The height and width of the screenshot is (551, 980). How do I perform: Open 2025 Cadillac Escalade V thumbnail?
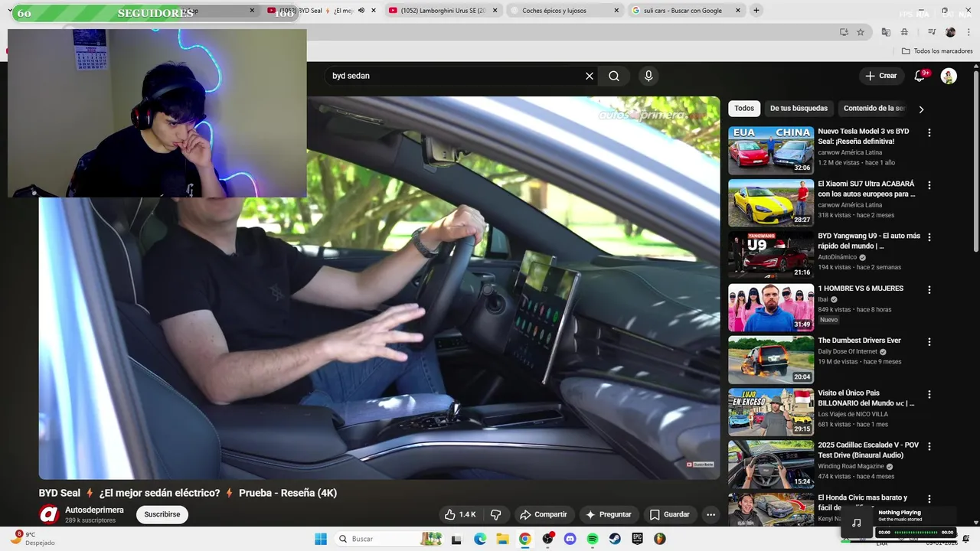tap(770, 465)
